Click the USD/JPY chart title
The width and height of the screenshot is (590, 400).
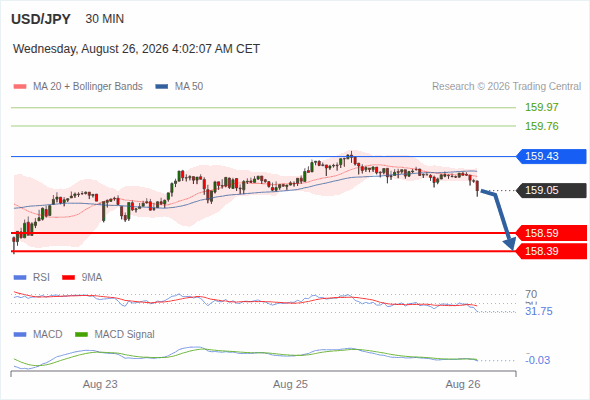click(x=41, y=19)
